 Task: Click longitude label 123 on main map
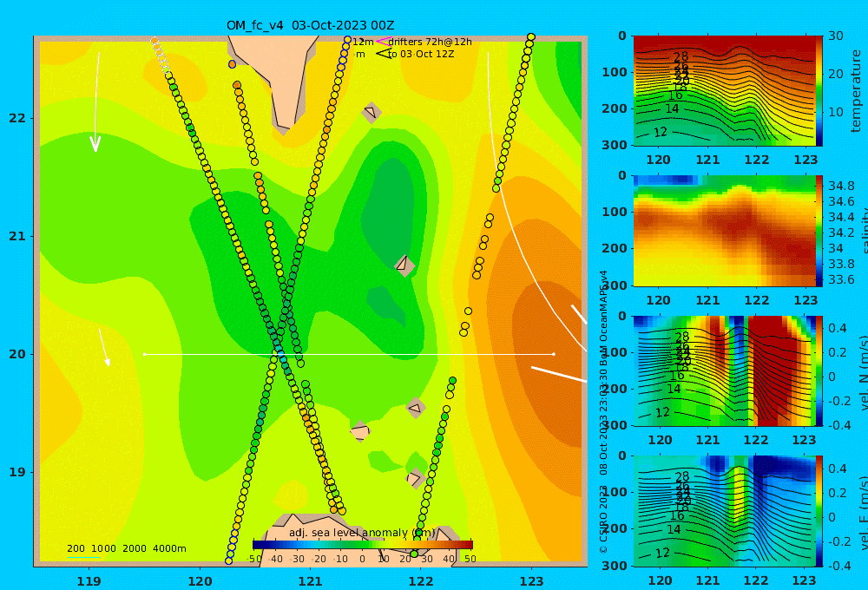(532, 581)
